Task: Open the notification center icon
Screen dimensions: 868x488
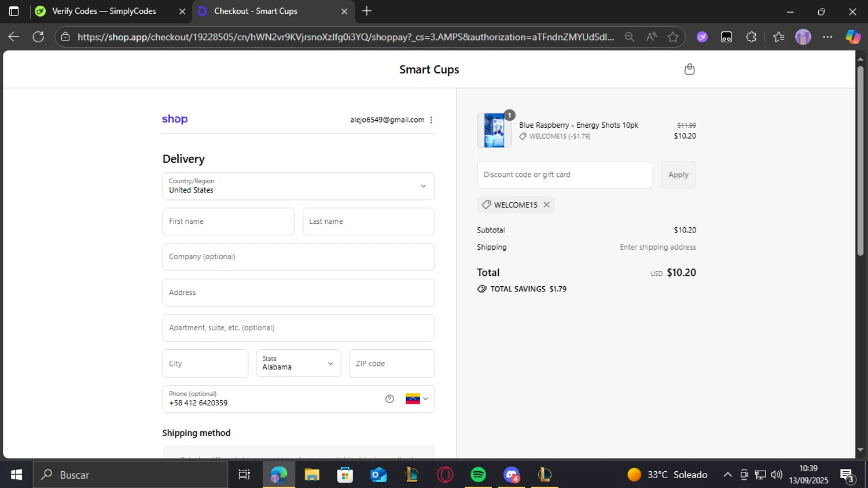Action: pyautogui.click(x=848, y=475)
